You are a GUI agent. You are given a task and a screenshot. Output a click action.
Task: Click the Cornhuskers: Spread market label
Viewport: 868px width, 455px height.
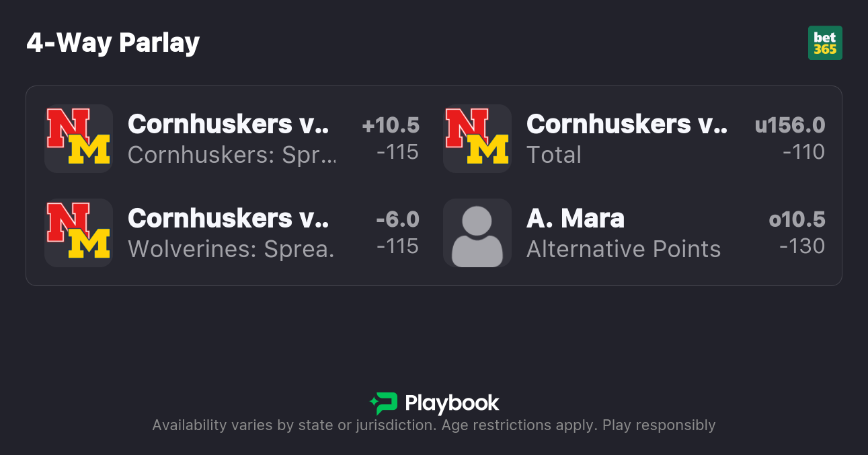click(231, 155)
